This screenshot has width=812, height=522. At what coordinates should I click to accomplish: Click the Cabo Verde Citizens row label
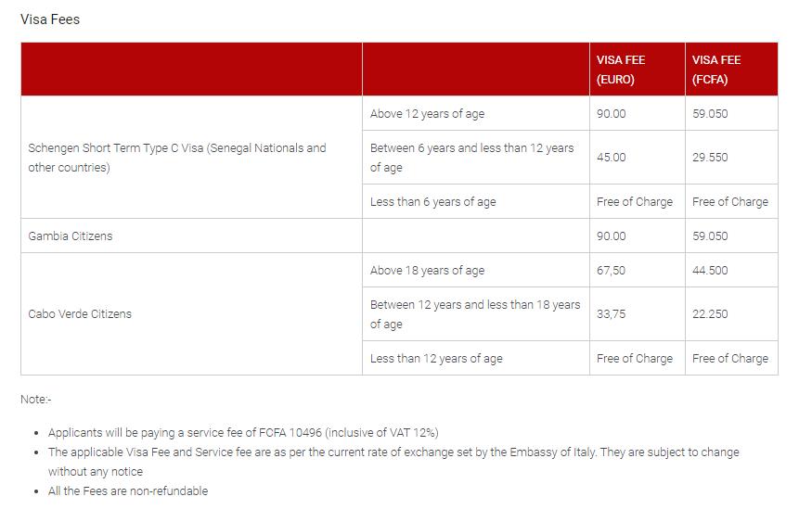pyautogui.click(x=80, y=314)
